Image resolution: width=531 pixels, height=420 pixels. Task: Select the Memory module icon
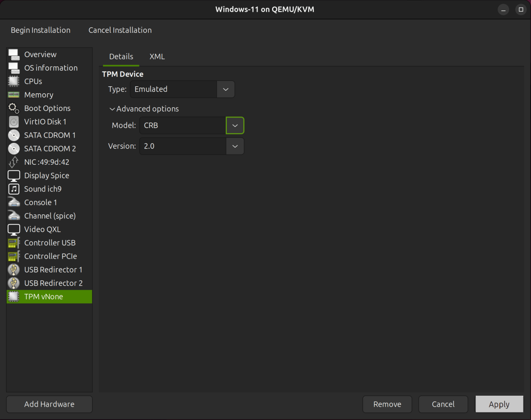14,95
